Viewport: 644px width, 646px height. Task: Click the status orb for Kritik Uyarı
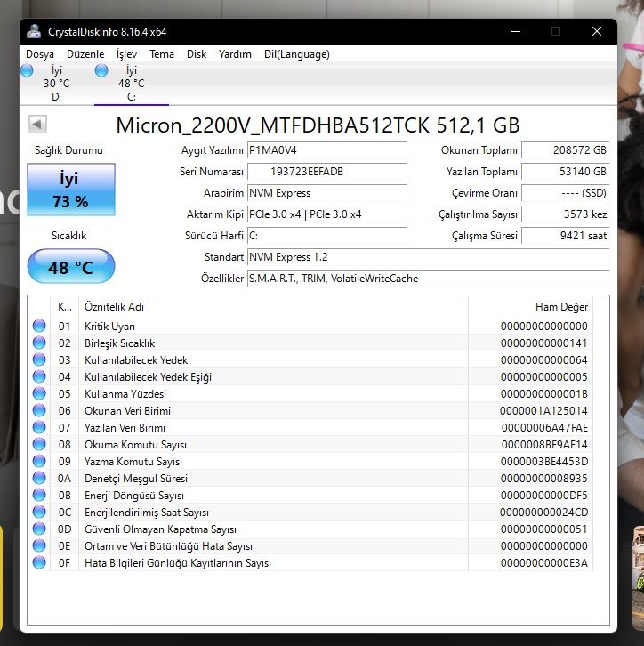[39, 327]
